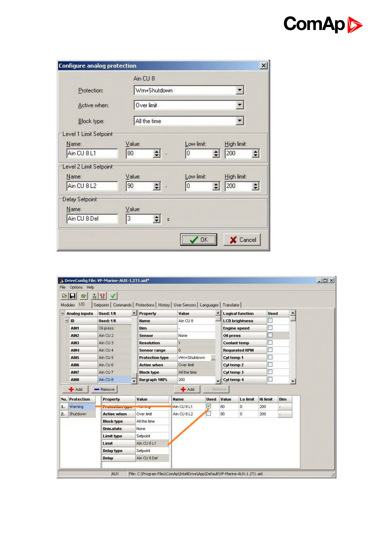The image size is (392, 554).
Task: Tick Used checkbox for Engine speed
Action: [270, 328]
